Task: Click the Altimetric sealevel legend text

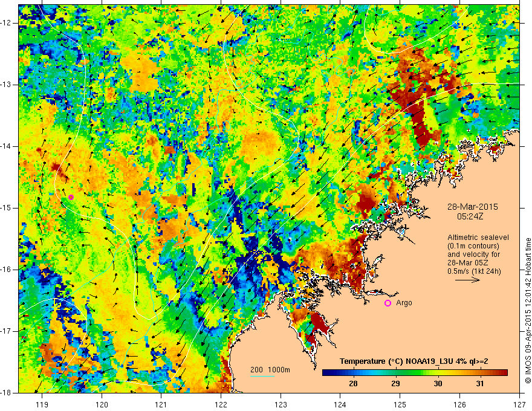Action: [478, 238]
